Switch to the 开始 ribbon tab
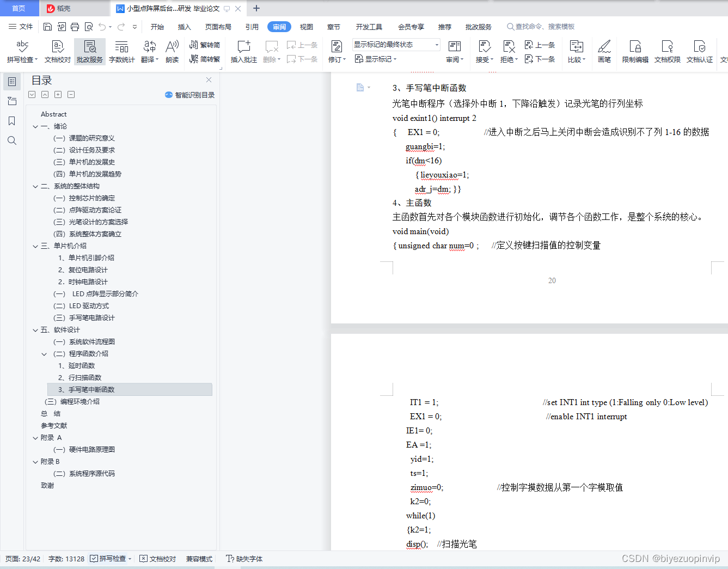Screen dimensions: 728x569 point(157,27)
